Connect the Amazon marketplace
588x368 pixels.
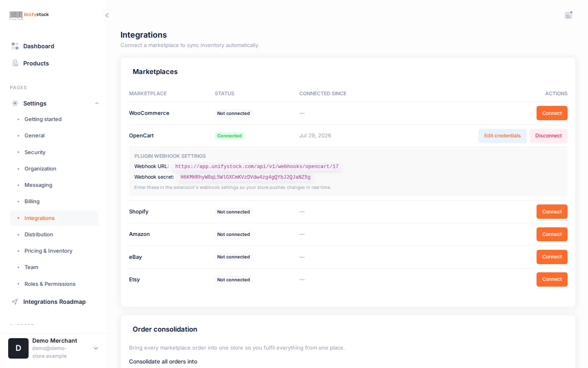click(x=552, y=234)
